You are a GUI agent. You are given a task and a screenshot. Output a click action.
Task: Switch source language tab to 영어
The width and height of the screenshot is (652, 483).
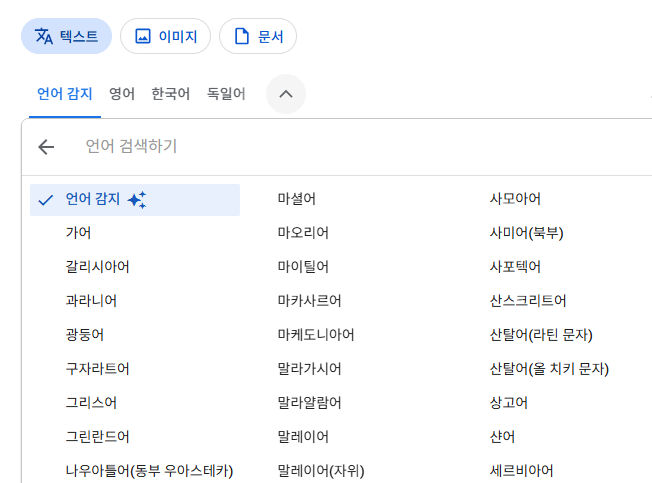(x=122, y=94)
